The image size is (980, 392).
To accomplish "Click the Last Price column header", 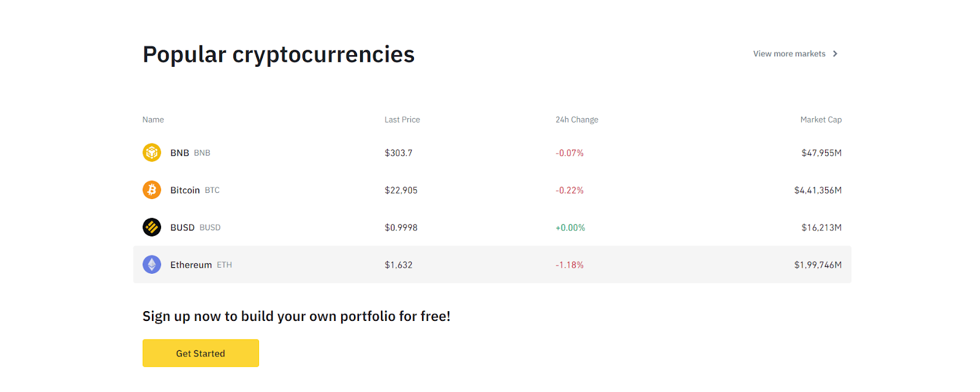I will [402, 120].
